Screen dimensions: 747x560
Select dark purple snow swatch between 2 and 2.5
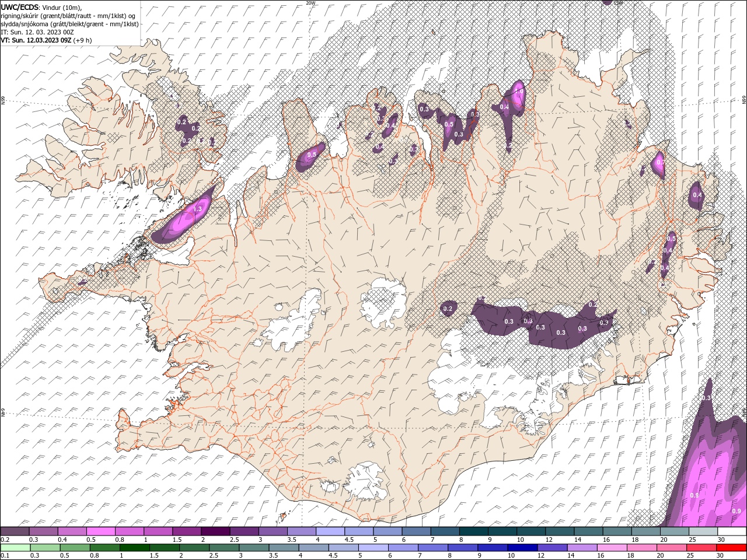tap(216, 531)
